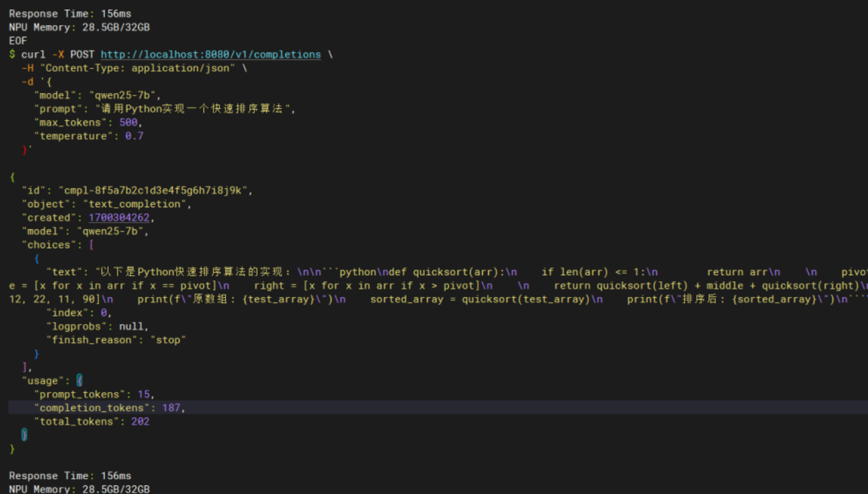868x494 pixels.
Task: Click the "prompt" key in the request body
Action: tap(58, 109)
